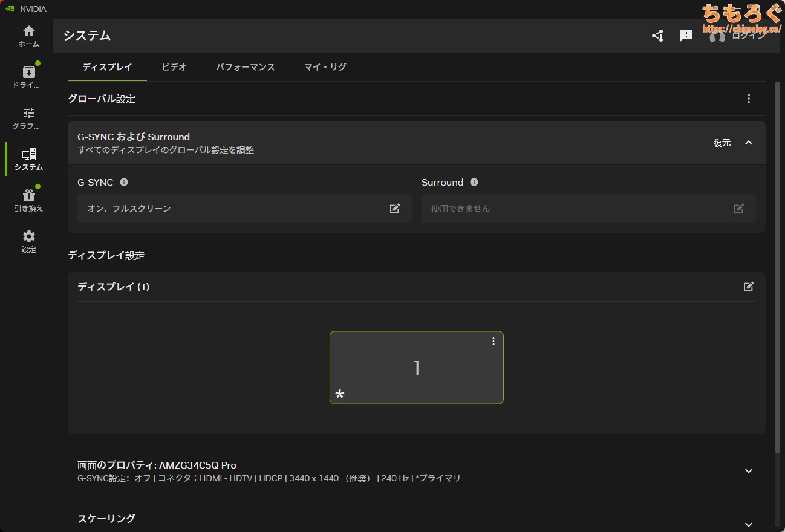The image size is (785, 532).
Task: Select the display 1 thumbnail
Action: [416, 368]
